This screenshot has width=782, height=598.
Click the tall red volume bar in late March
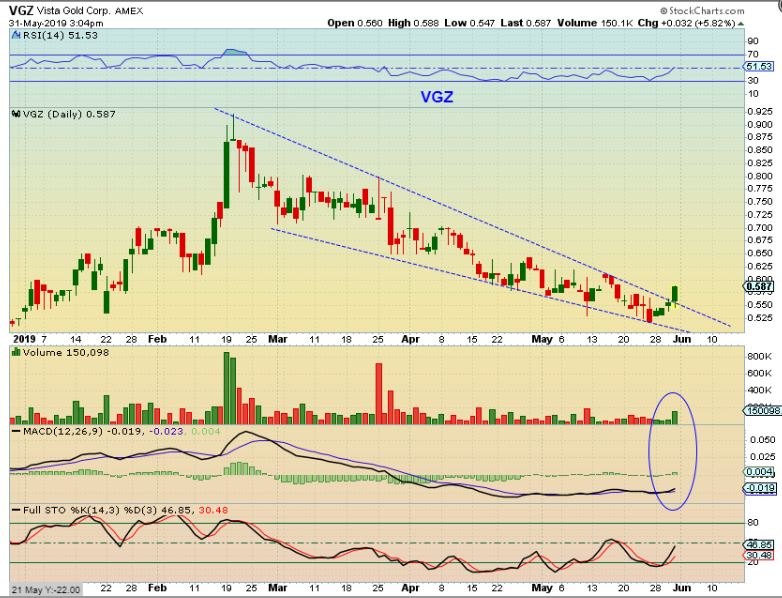(x=379, y=394)
